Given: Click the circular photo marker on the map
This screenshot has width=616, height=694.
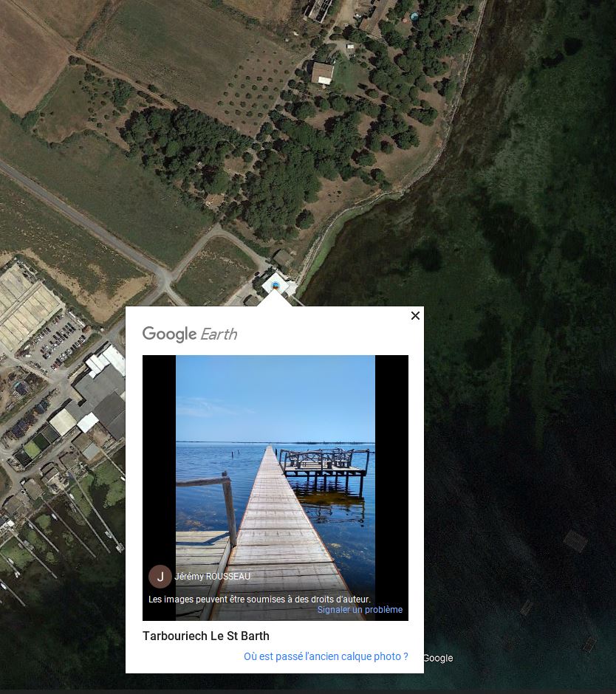Looking at the screenshot, I should click(276, 285).
